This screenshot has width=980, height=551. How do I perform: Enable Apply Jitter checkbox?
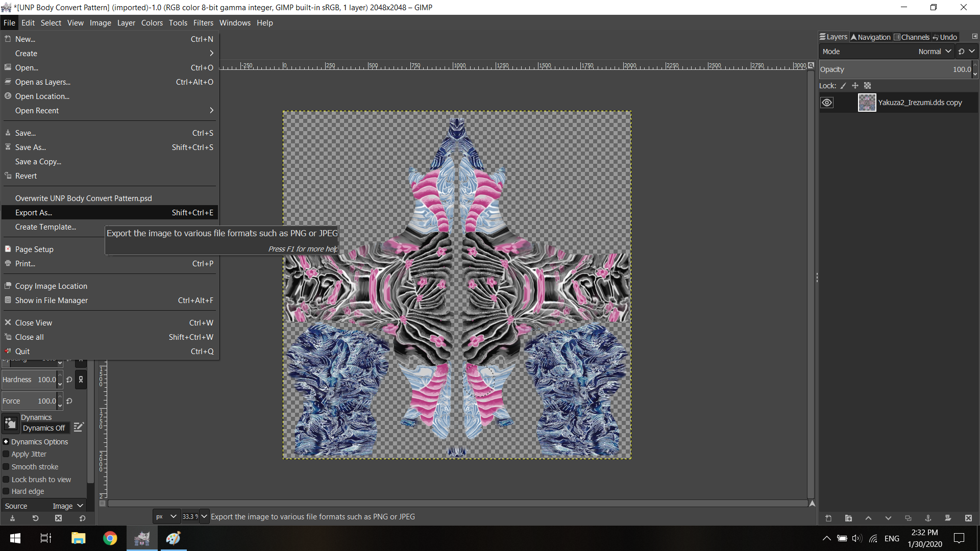6,454
